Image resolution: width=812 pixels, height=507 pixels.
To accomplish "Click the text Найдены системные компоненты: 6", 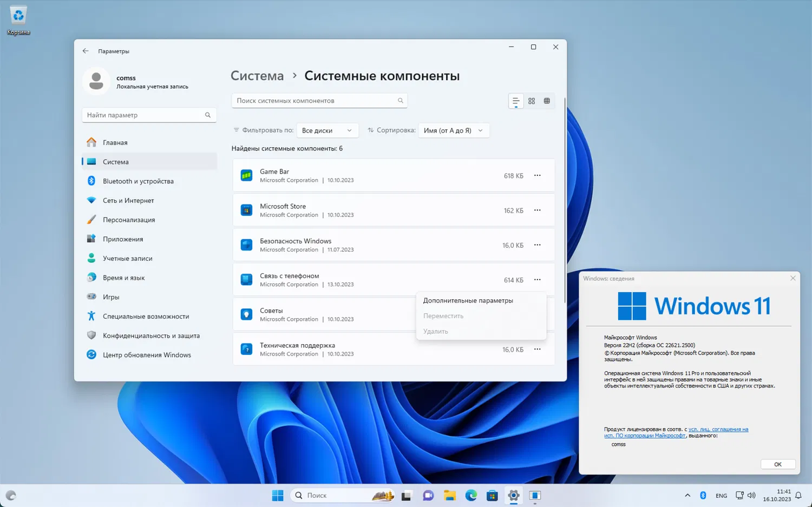I will tap(287, 148).
